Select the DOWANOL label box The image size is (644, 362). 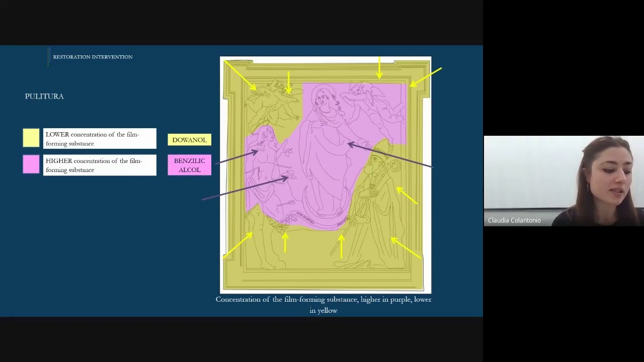pos(189,140)
